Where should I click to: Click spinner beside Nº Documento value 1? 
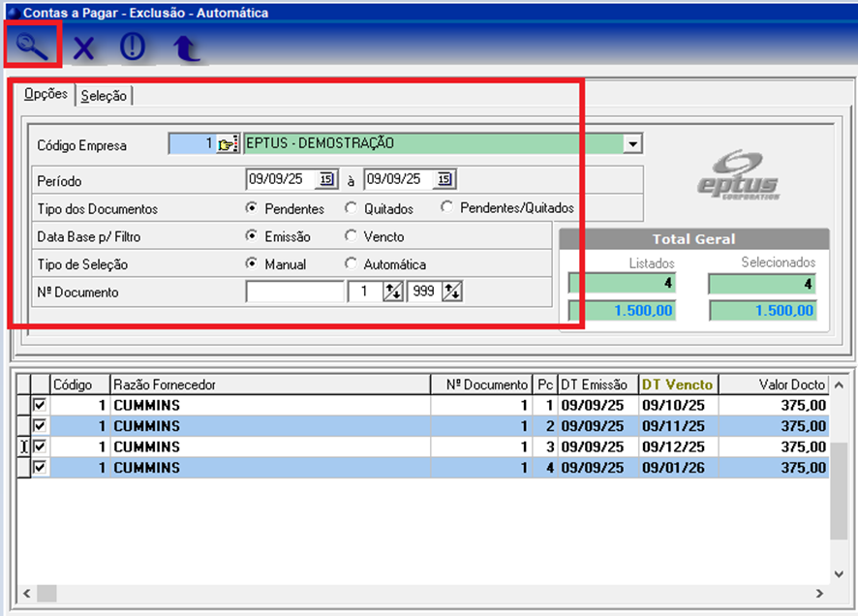pos(392,293)
